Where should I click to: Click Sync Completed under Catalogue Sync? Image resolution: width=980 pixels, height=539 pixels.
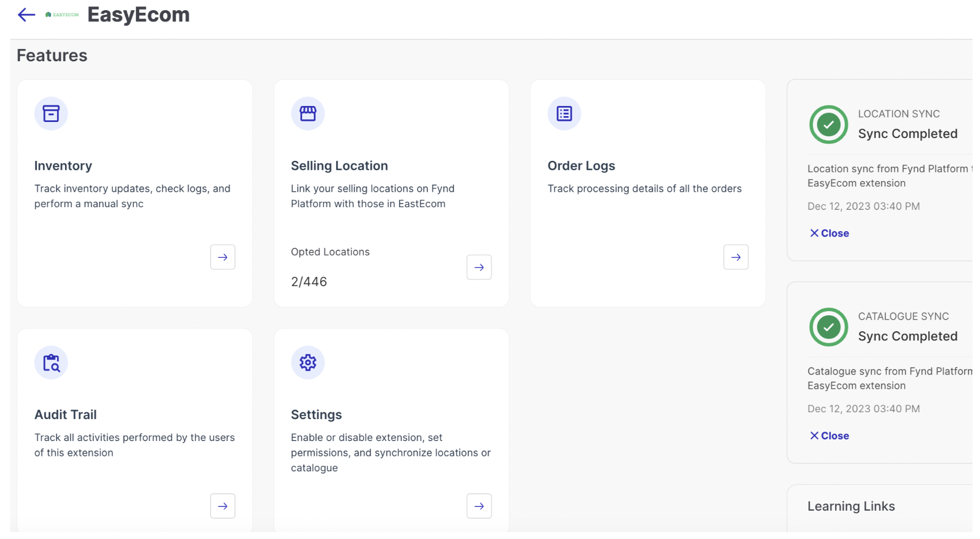click(x=908, y=336)
